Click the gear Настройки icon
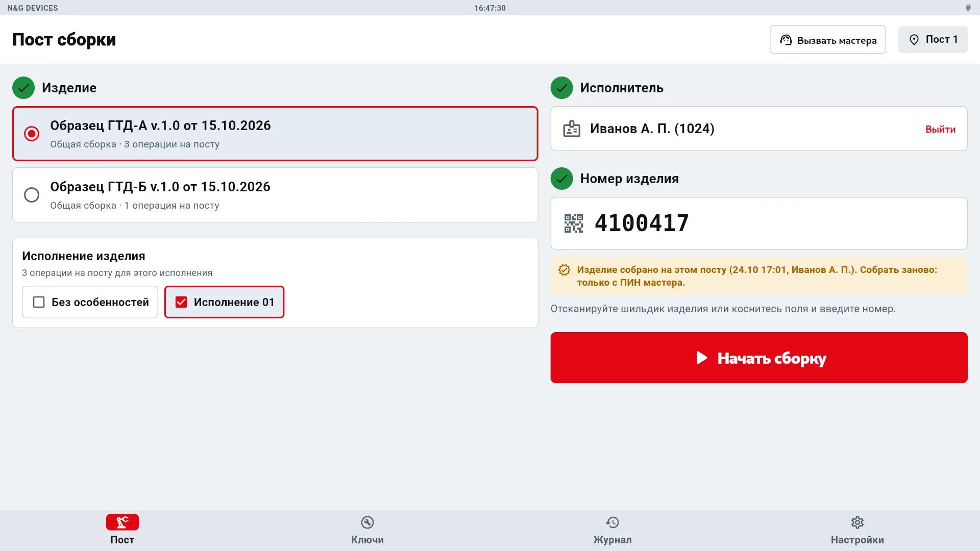 click(857, 522)
